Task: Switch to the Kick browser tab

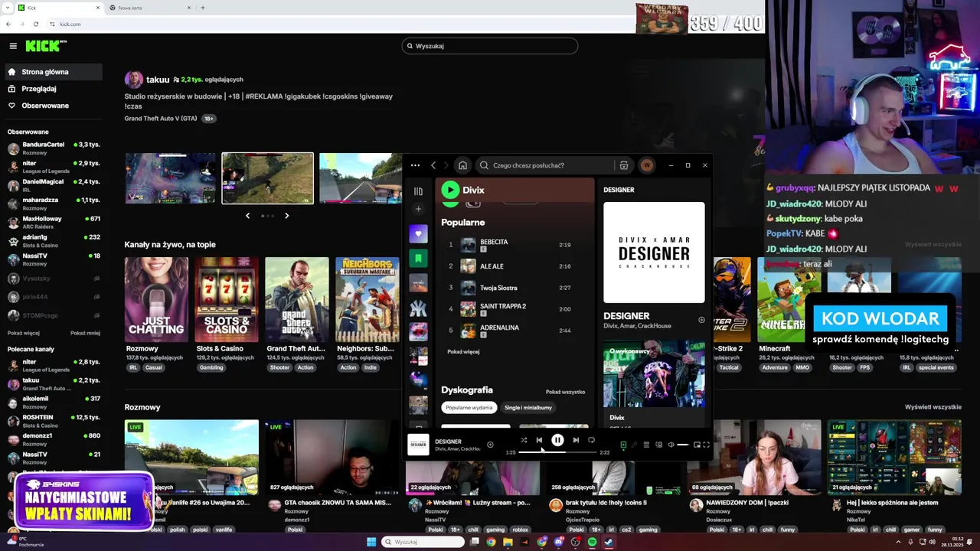Action: [x=59, y=8]
